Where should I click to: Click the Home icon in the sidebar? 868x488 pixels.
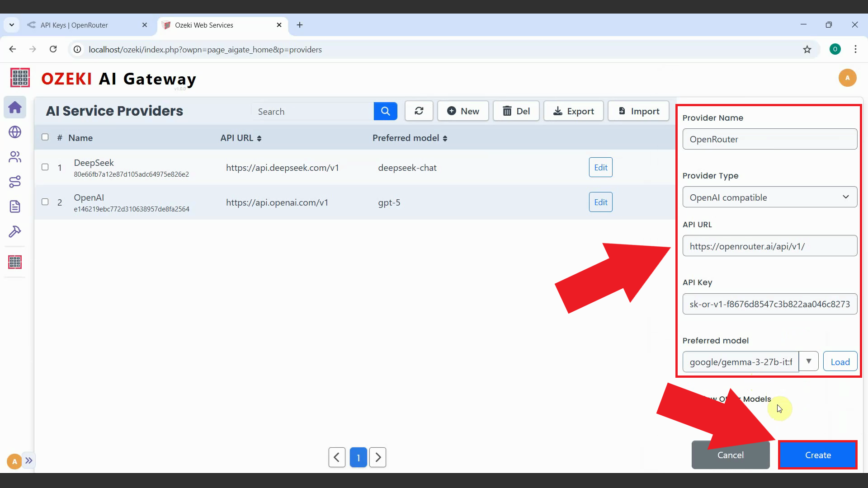pos(15,108)
